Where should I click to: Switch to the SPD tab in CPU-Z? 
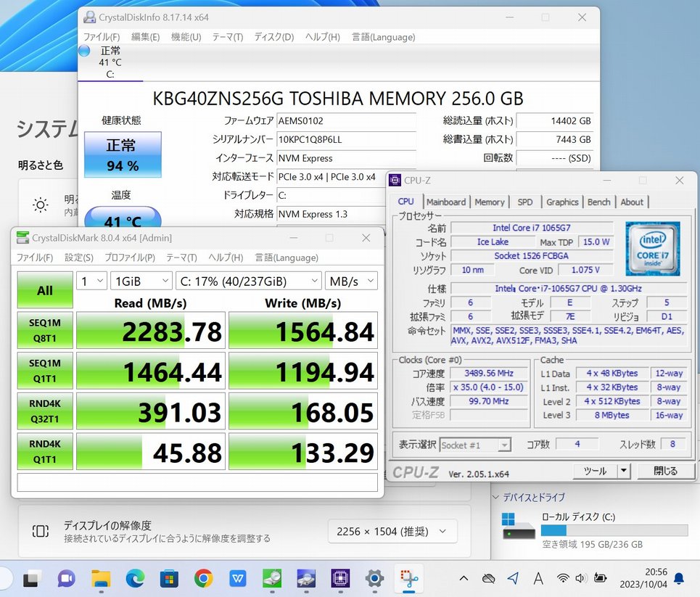pos(525,202)
